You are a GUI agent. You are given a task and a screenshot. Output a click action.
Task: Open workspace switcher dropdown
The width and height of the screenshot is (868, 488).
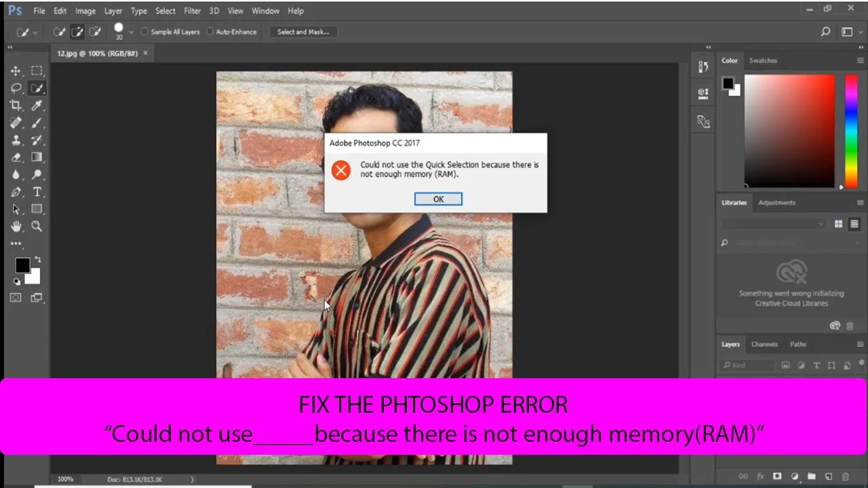coord(850,32)
